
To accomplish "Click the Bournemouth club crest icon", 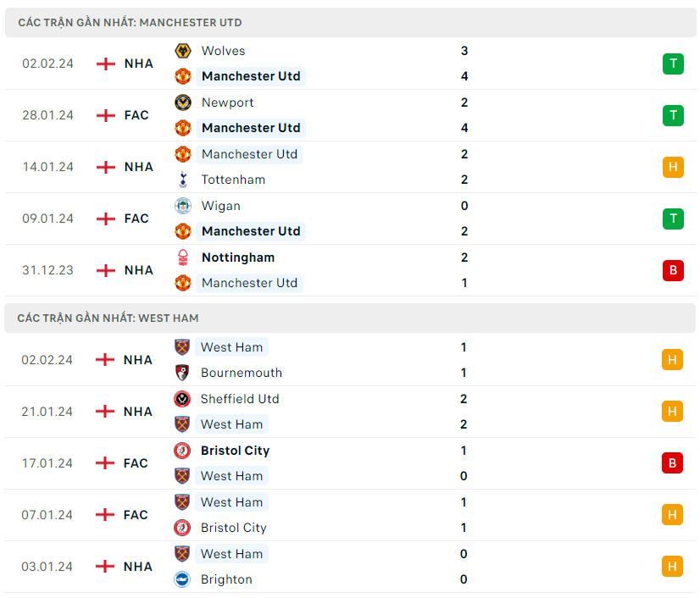I will [x=182, y=373].
